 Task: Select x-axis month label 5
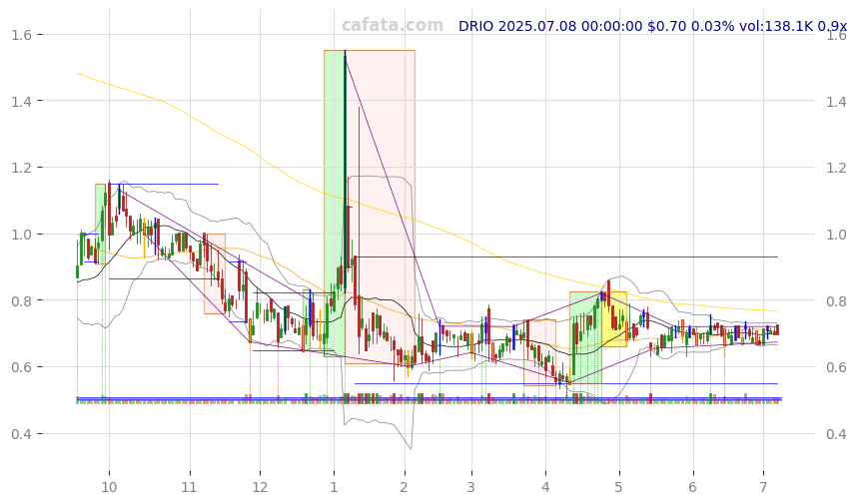[x=619, y=487]
